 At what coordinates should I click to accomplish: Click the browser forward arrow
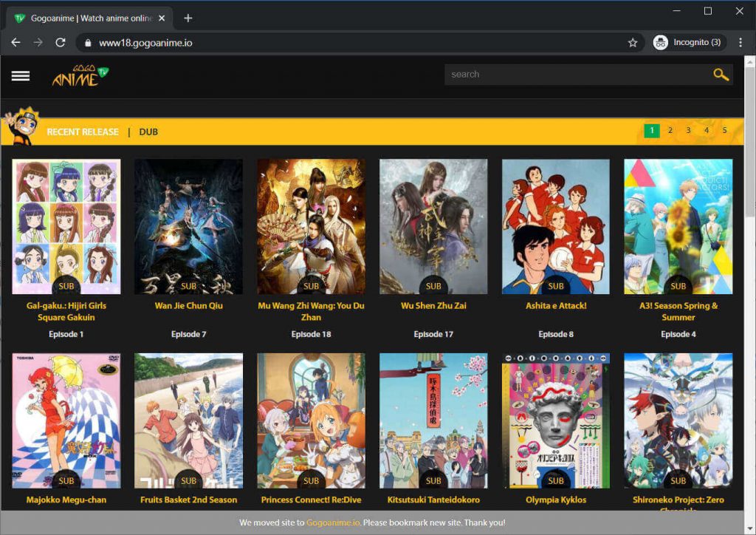coord(38,42)
